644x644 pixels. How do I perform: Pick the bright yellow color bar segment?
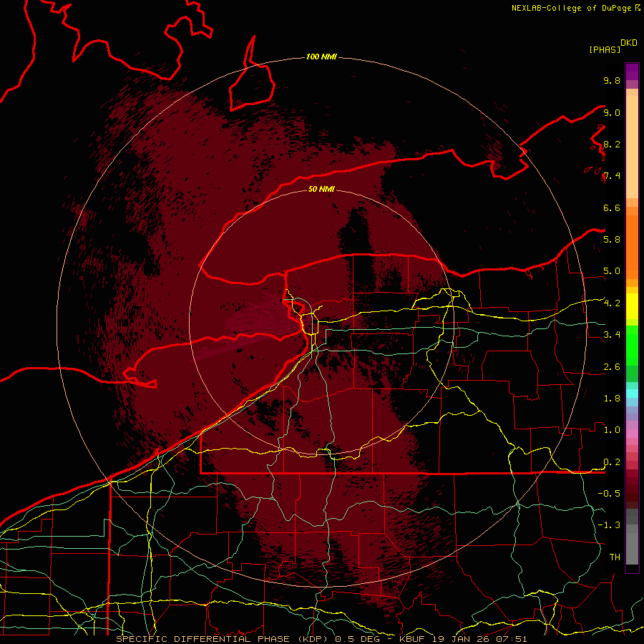632,306
